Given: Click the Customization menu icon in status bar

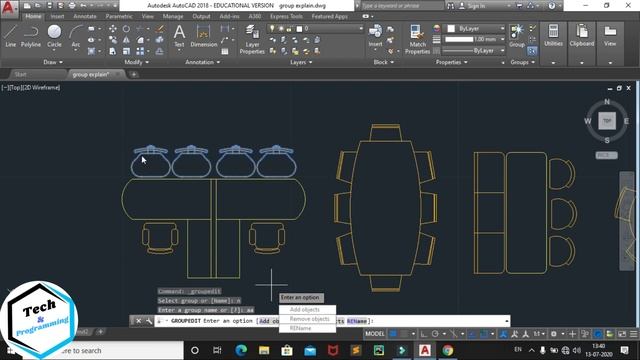Looking at the screenshot, I should 633,334.
